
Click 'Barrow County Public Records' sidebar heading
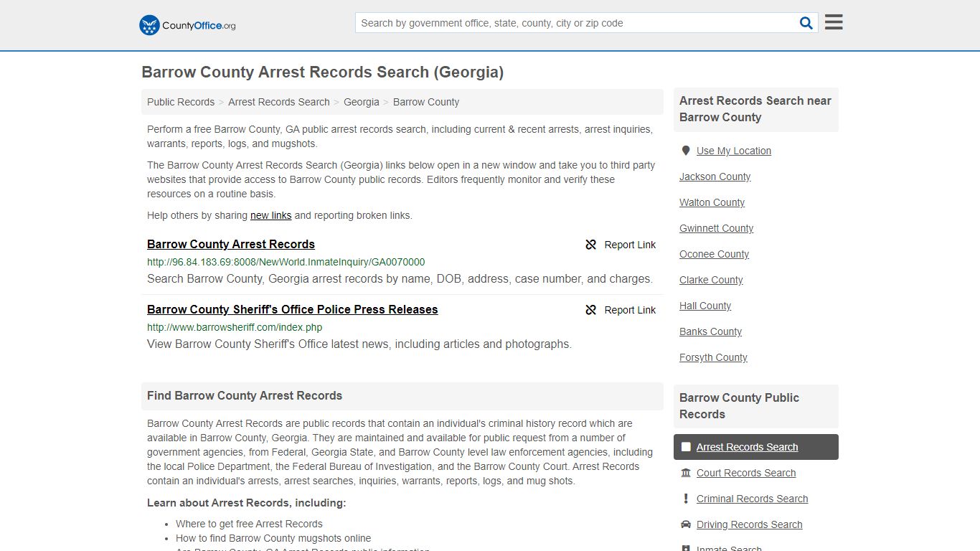(x=740, y=406)
